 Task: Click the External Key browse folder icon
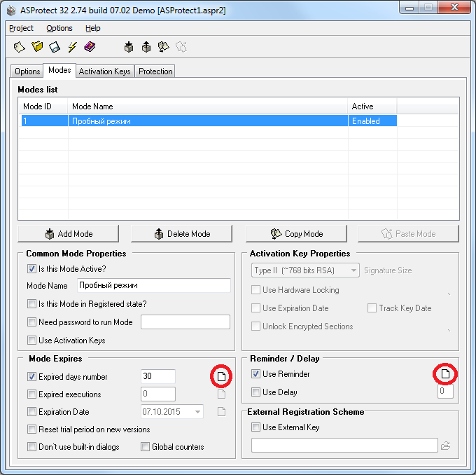tap(445, 446)
